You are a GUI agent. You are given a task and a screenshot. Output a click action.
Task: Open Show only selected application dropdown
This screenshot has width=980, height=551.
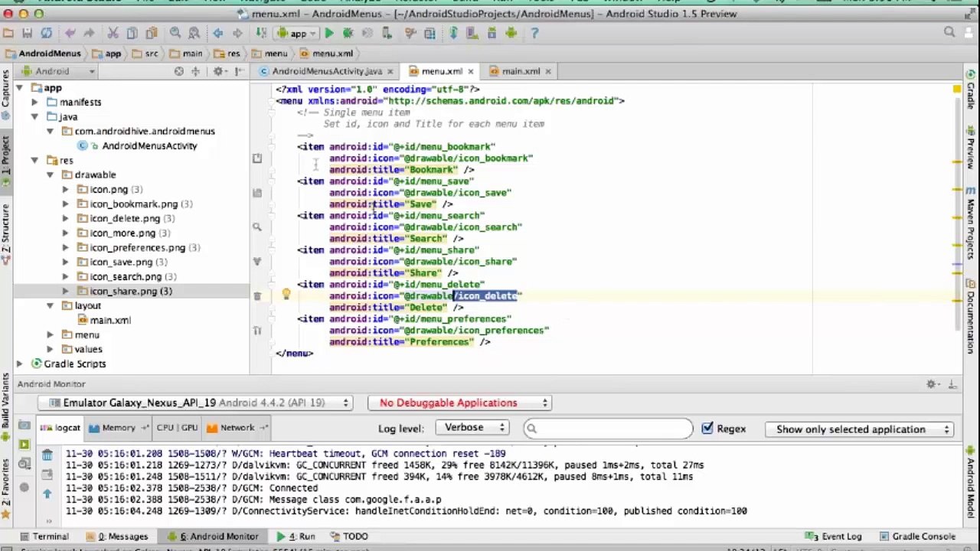[861, 429]
